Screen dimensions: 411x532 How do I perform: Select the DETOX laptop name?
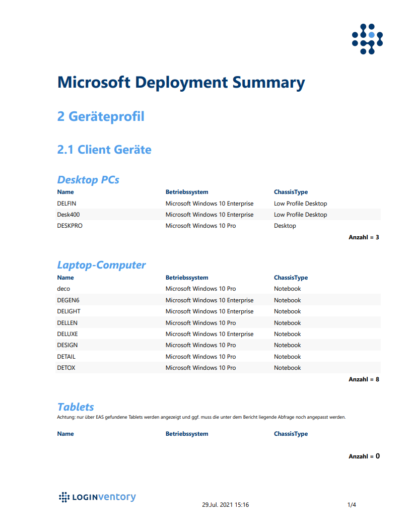pyautogui.click(x=66, y=368)
